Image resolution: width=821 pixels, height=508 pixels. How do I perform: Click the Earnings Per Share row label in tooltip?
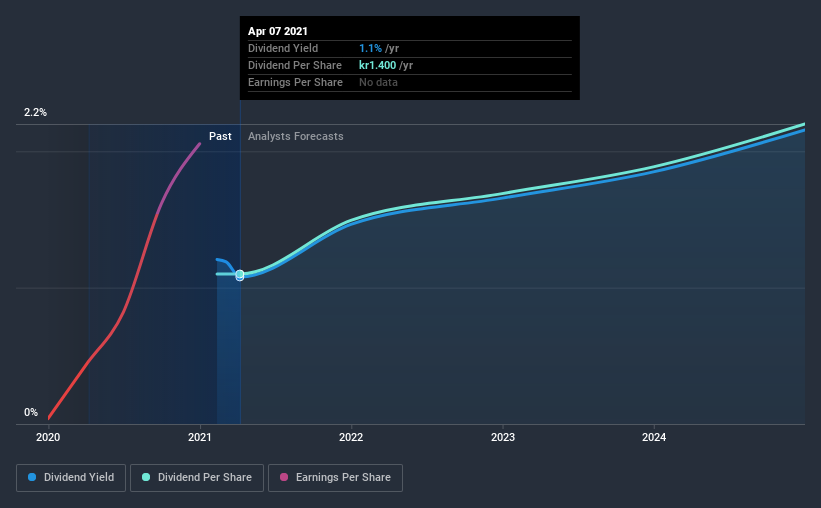[x=295, y=82]
